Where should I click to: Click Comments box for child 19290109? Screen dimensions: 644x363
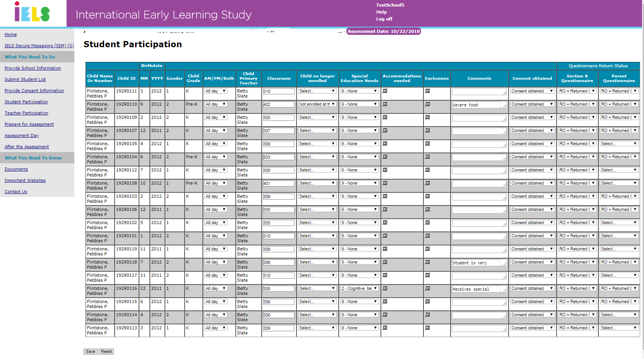pos(479,118)
